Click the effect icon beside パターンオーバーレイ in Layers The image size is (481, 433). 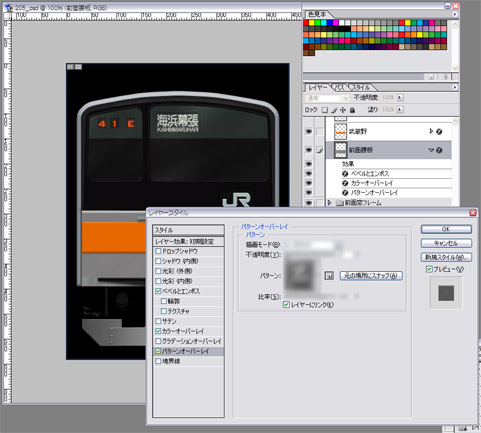tap(345, 193)
